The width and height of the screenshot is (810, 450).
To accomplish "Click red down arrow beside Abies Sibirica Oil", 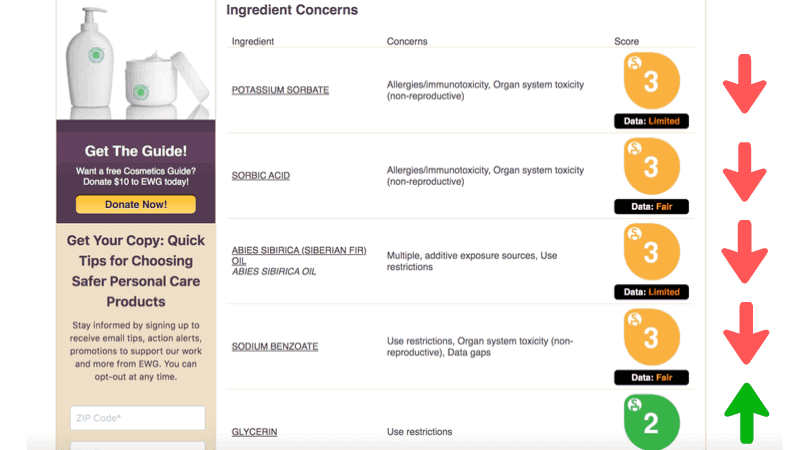I will tap(744, 252).
